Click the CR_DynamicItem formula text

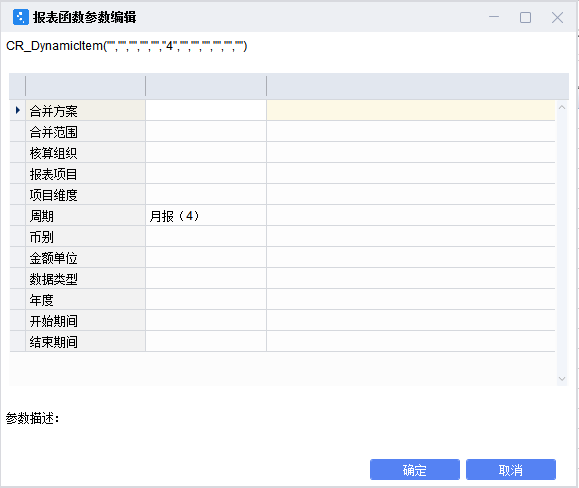click(x=127, y=46)
